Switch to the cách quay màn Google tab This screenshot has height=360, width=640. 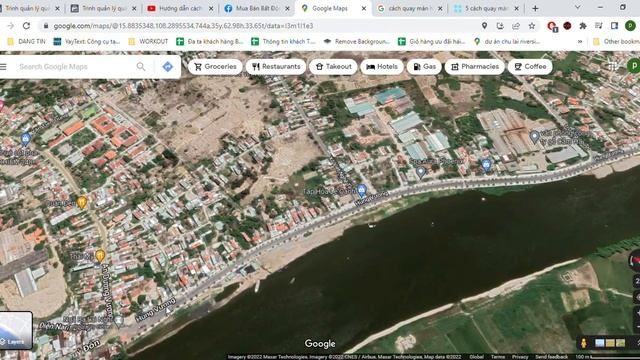click(410, 8)
